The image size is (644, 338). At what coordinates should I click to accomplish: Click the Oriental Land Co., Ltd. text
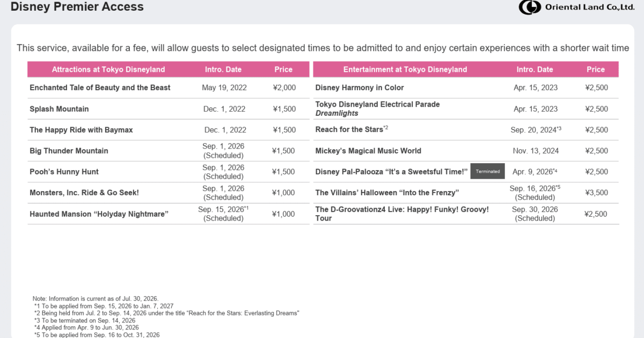click(x=590, y=7)
